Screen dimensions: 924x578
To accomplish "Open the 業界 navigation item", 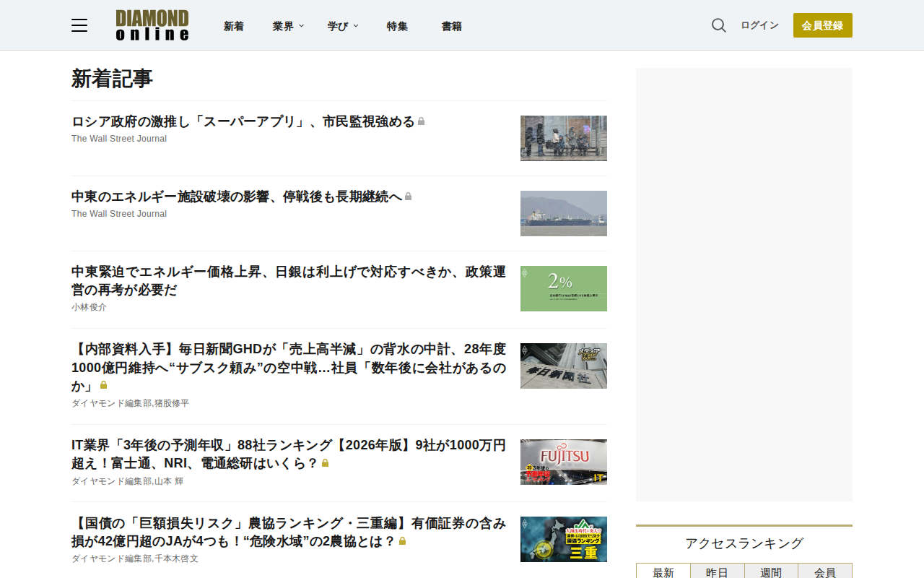I will click(x=283, y=26).
